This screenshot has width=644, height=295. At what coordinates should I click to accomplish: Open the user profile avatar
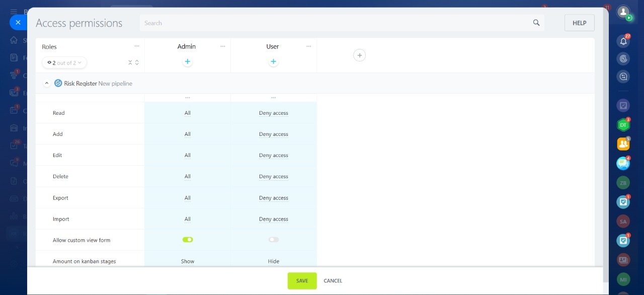(623, 12)
